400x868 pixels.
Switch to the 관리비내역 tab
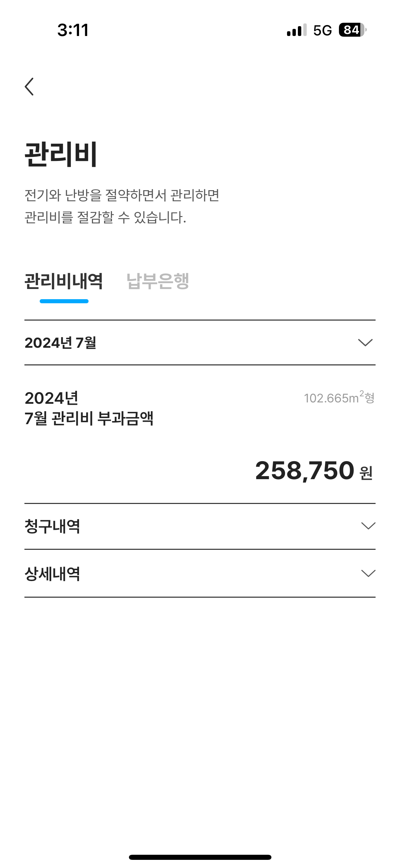pyautogui.click(x=64, y=281)
